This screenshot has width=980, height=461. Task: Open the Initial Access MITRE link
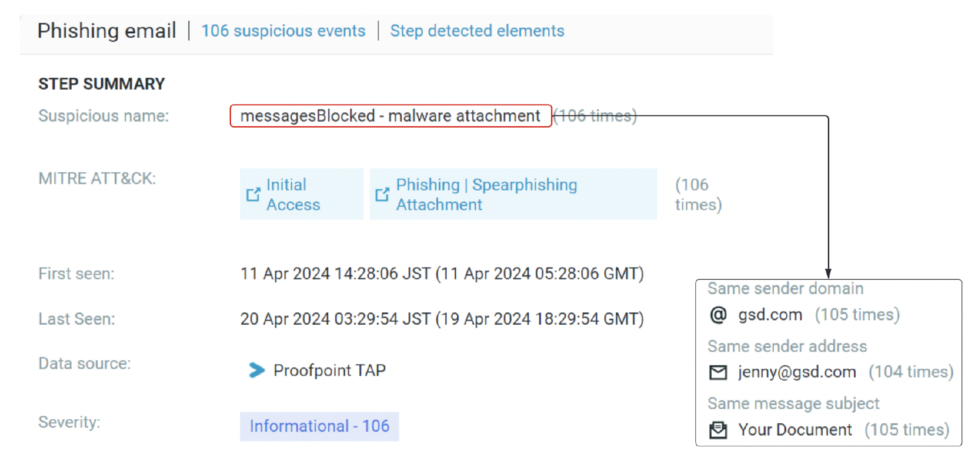click(x=293, y=195)
